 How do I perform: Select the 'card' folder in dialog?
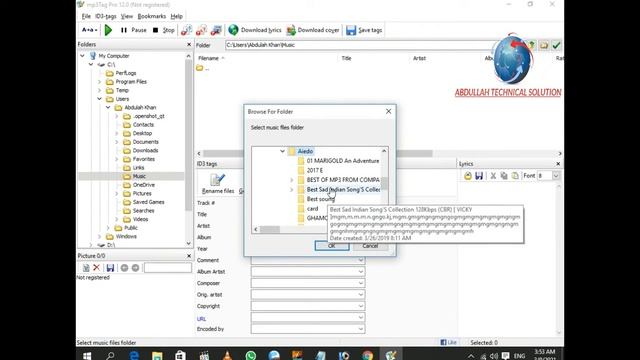pos(312,209)
